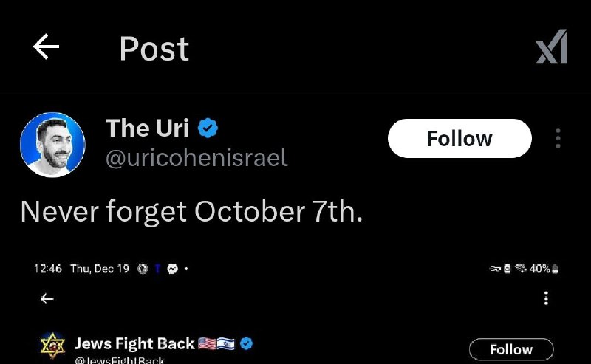Tap the 40% battery indicator
This screenshot has width=591, height=364.
coord(544,269)
